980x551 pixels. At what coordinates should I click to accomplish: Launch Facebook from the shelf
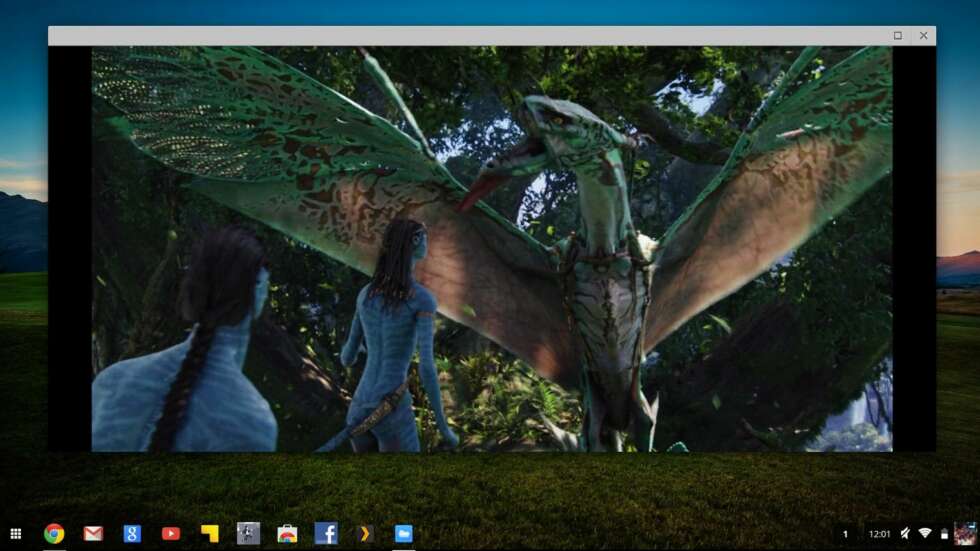pos(326,534)
